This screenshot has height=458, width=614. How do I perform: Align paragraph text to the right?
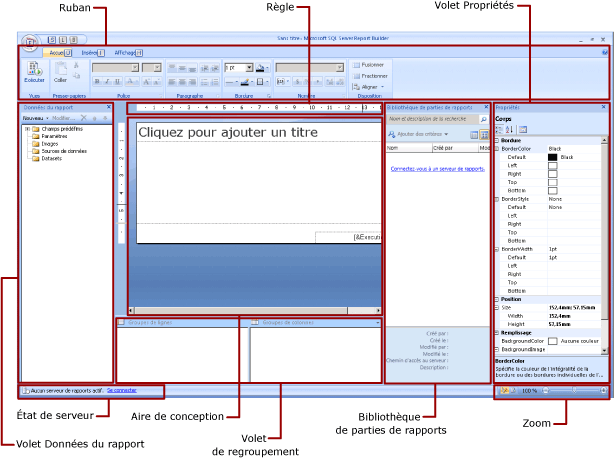click(x=192, y=82)
